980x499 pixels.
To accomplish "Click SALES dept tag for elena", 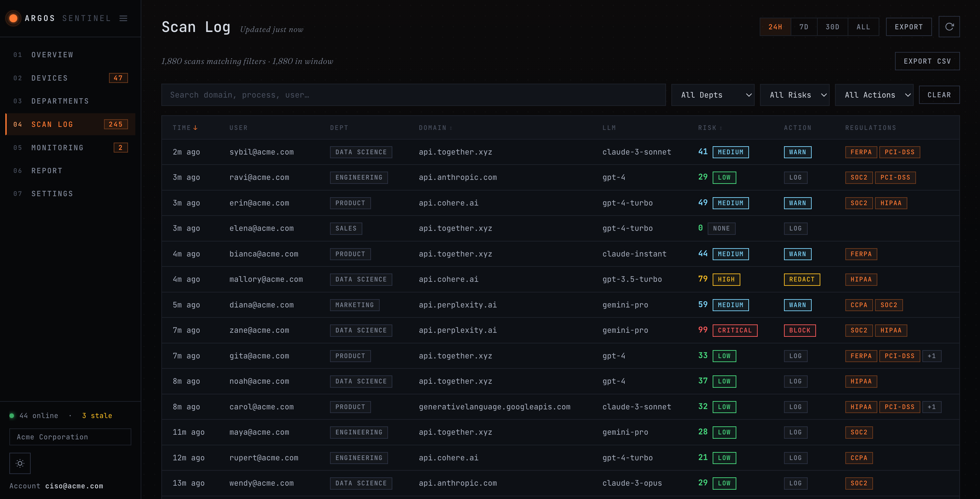I will (x=346, y=229).
